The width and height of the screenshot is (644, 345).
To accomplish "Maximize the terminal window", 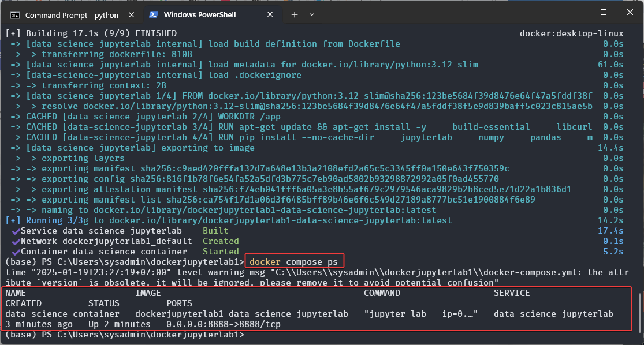I will click(604, 12).
